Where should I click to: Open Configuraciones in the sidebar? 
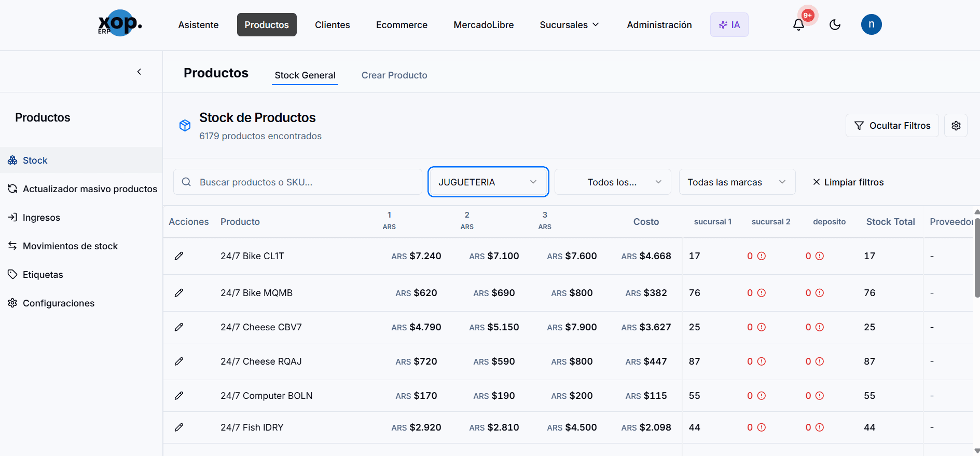[81, 303]
